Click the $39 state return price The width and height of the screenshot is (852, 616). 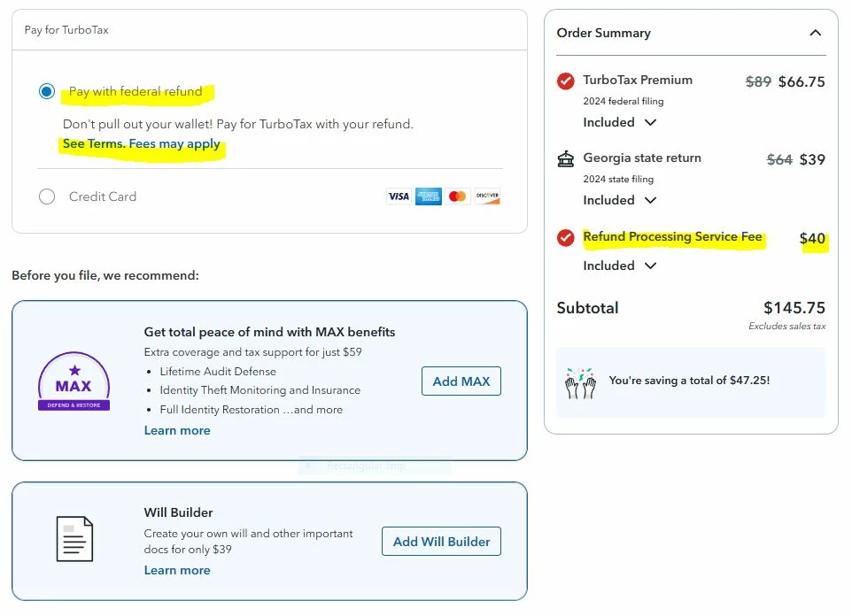point(812,159)
